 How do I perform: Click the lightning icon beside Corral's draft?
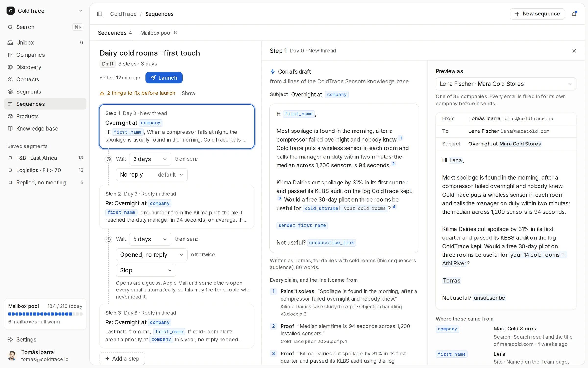[273, 72]
